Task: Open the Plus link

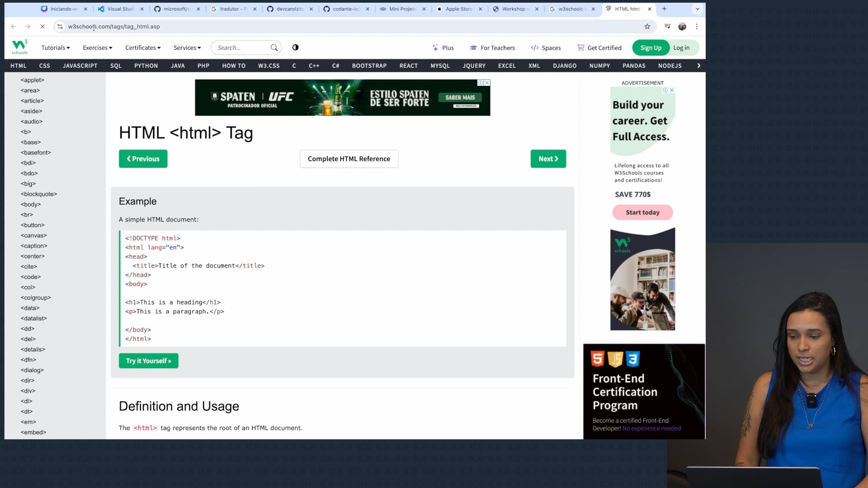Action: [443, 47]
